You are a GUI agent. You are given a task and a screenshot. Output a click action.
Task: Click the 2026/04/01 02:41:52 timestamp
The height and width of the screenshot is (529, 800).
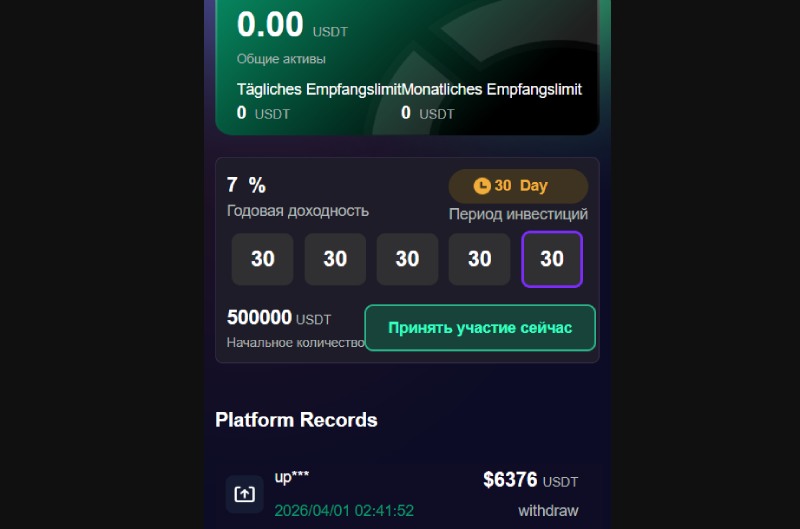click(344, 511)
